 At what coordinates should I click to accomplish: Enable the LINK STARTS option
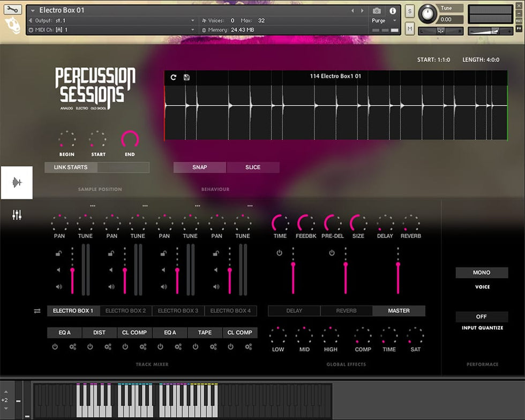[71, 167]
